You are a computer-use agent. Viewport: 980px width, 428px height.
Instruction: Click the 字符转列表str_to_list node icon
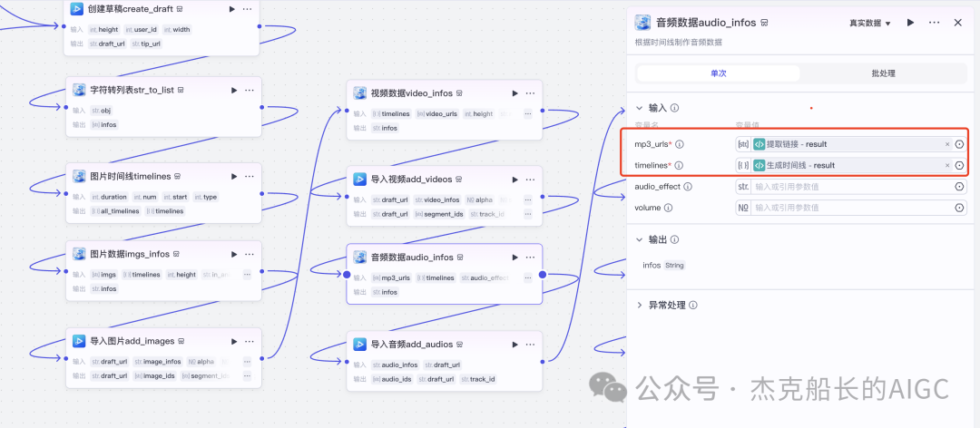[79, 90]
